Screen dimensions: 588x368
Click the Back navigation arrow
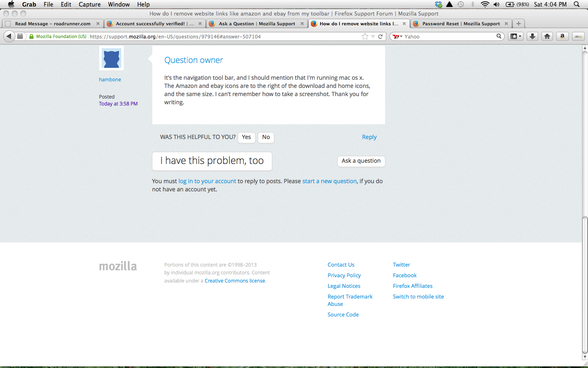pos(9,36)
